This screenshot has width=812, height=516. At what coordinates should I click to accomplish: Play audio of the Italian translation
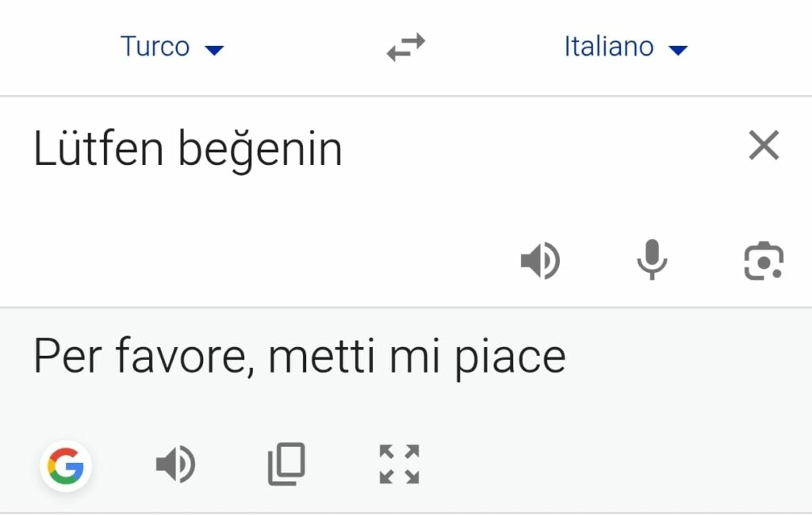click(x=175, y=464)
